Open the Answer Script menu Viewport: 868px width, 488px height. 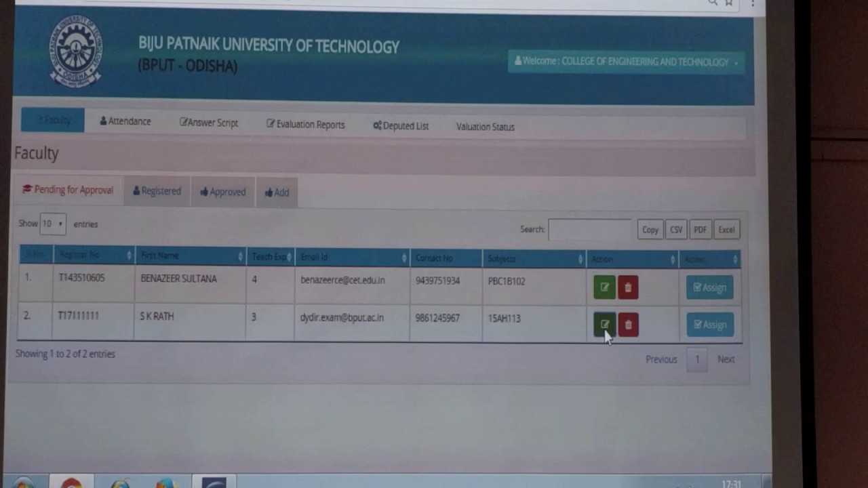(x=209, y=123)
